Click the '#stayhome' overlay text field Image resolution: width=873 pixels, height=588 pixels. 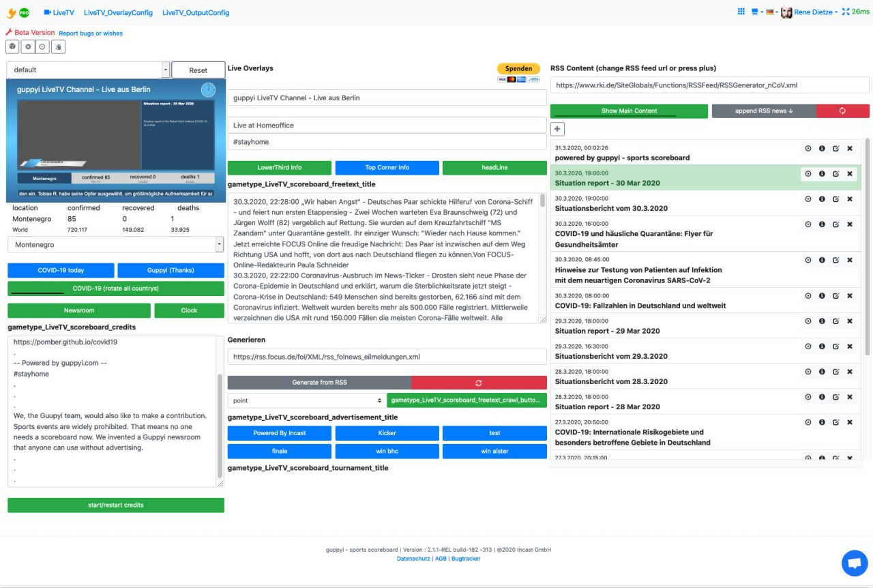[x=387, y=142]
